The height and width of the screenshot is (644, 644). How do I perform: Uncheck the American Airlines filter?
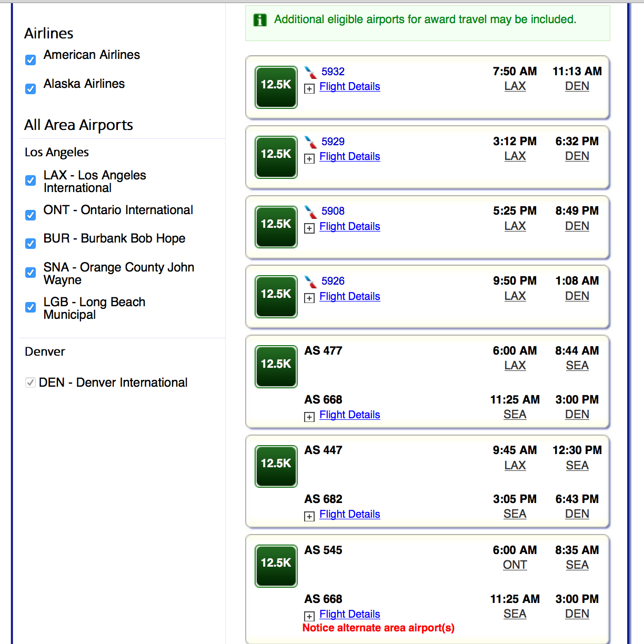(31, 60)
